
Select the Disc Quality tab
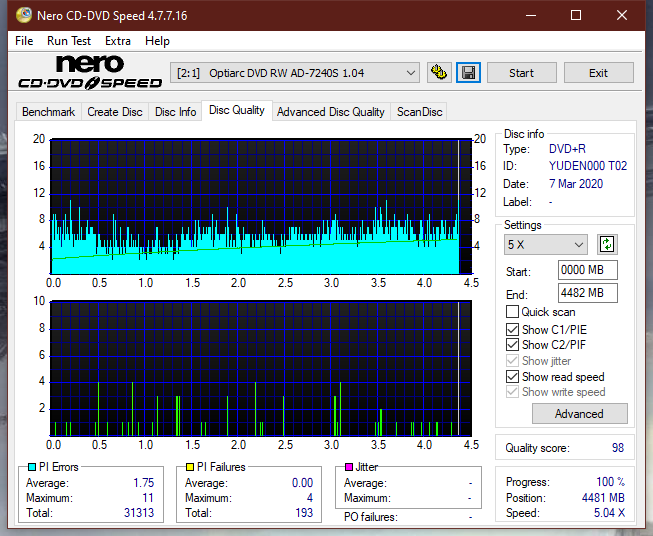pyautogui.click(x=237, y=110)
